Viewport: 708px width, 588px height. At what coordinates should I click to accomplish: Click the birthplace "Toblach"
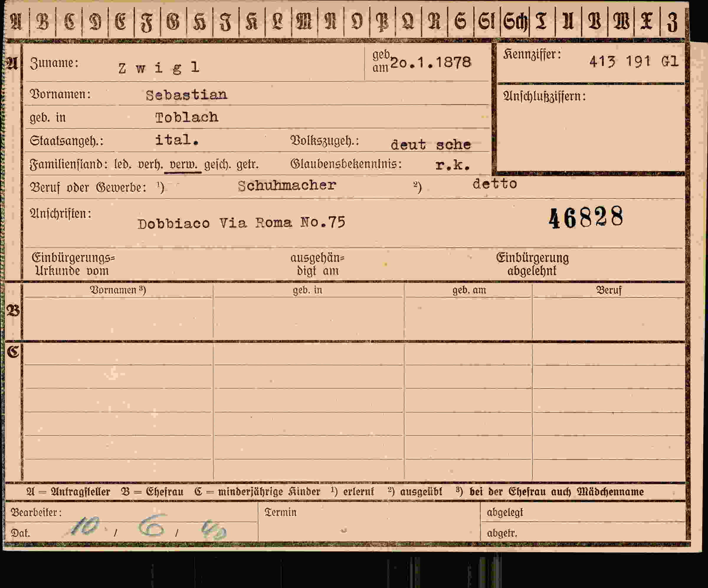(x=187, y=117)
